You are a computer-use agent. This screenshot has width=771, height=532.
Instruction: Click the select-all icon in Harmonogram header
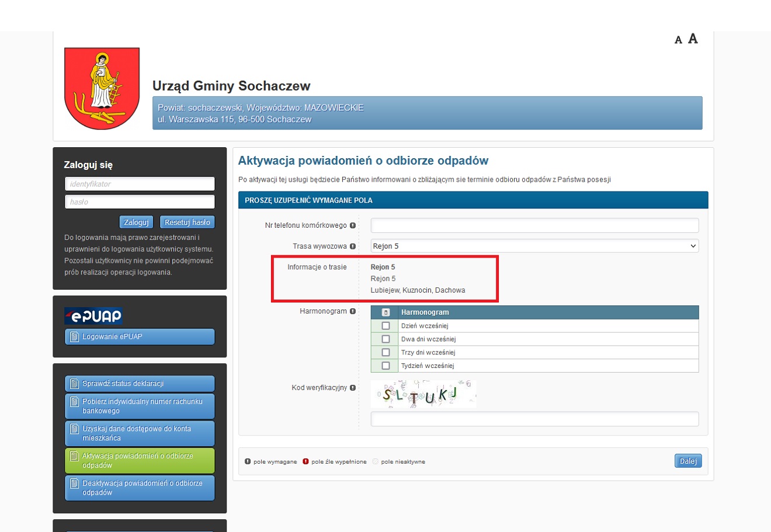(x=385, y=312)
